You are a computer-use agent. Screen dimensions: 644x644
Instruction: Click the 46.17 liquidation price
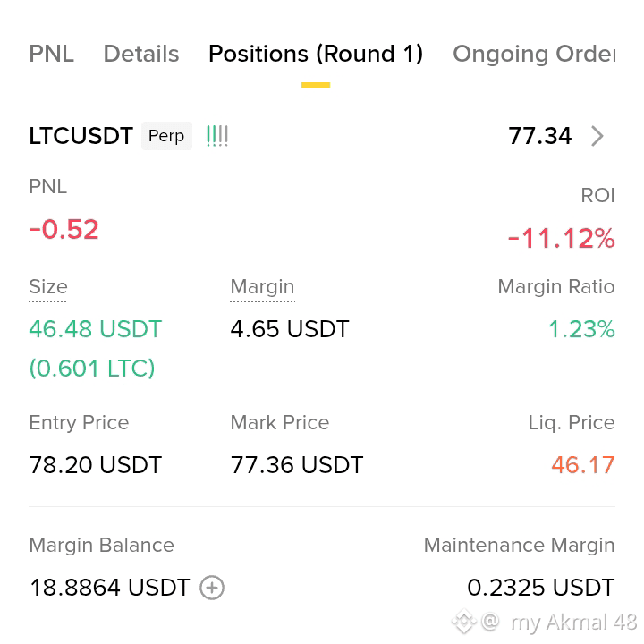click(583, 465)
